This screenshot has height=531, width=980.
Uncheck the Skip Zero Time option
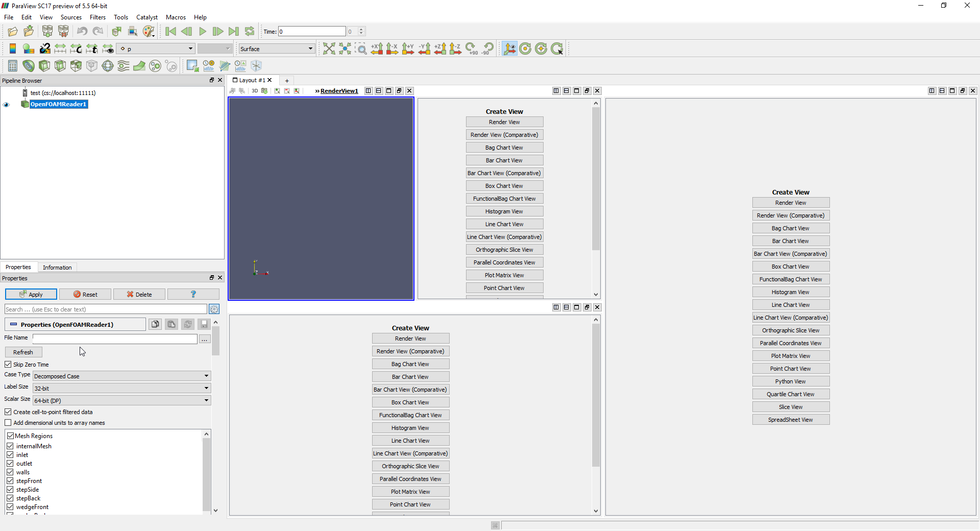(8, 364)
